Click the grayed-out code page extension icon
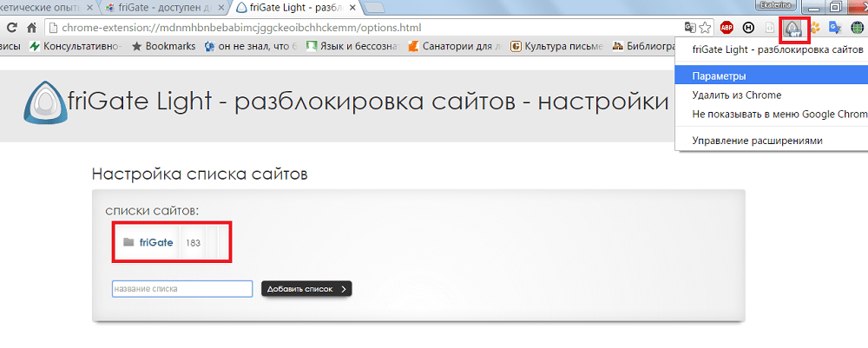868x348 pixels. click(x=770, y=28)
